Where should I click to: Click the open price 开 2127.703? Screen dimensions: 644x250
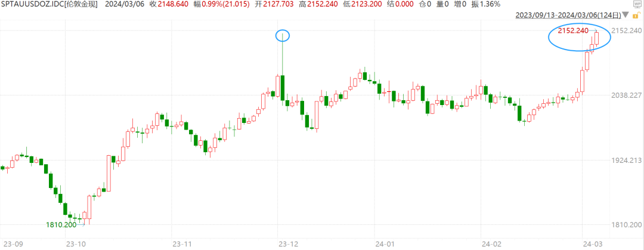(274, 5)
